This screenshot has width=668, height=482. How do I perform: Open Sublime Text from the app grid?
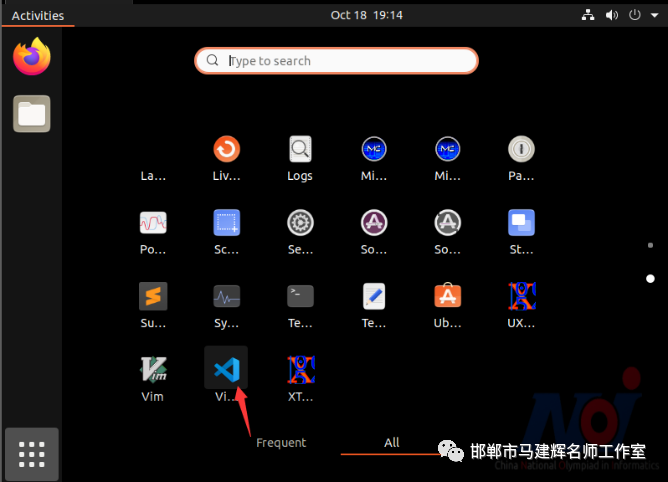(153, 296)
